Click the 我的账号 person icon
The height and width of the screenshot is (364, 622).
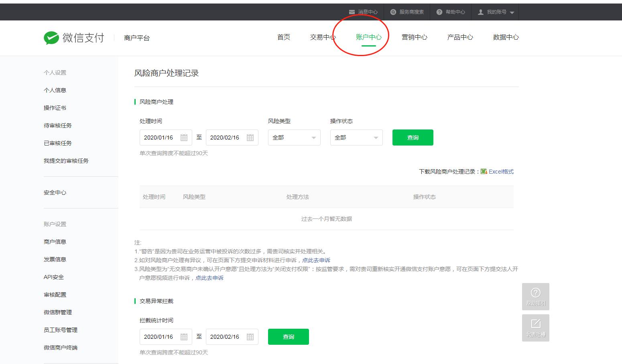[480, 12]
